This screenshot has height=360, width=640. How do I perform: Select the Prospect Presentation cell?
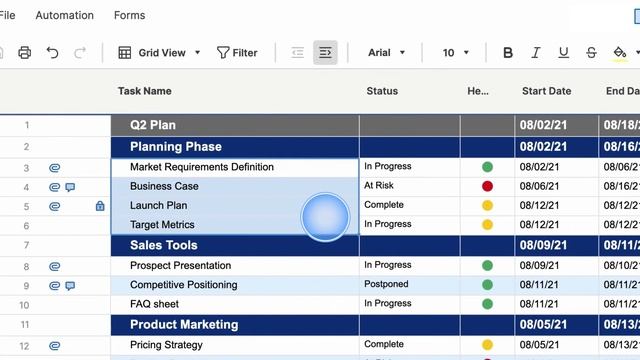click(235, 266)
